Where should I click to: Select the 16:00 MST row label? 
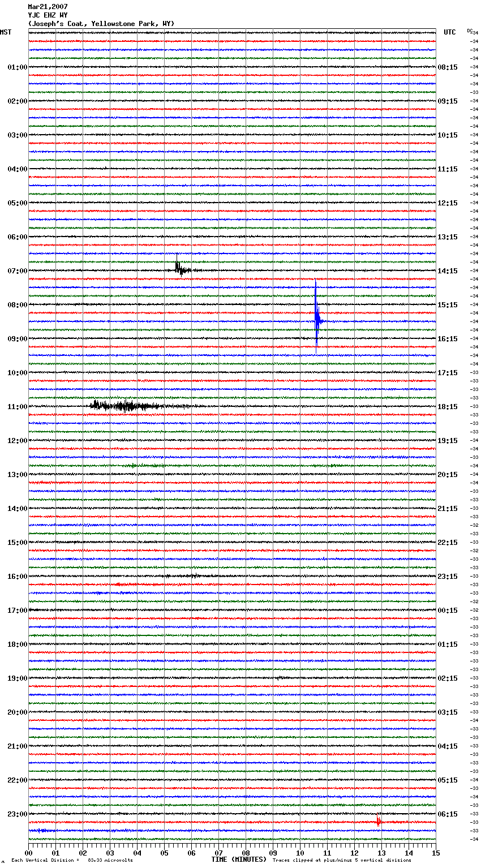[17, 577]
